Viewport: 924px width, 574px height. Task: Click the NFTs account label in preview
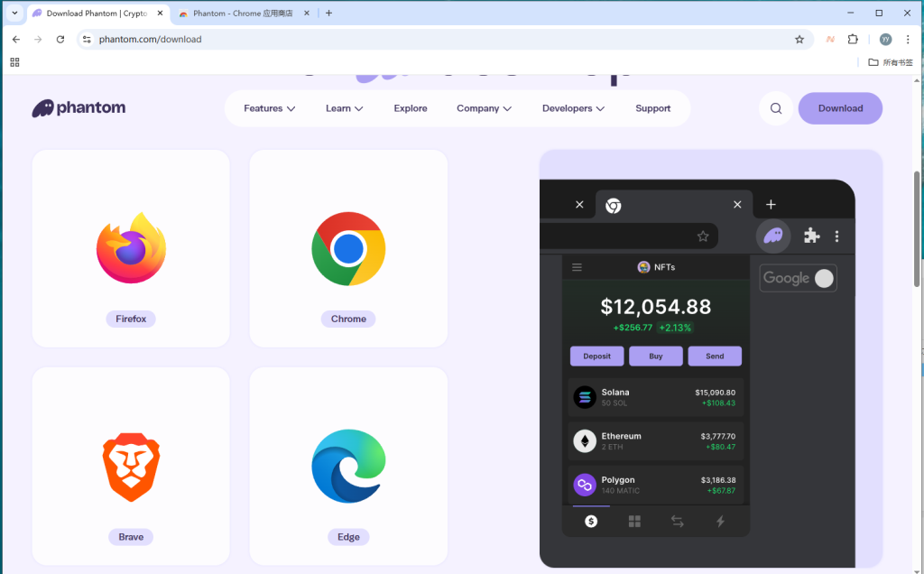(657, 267)
